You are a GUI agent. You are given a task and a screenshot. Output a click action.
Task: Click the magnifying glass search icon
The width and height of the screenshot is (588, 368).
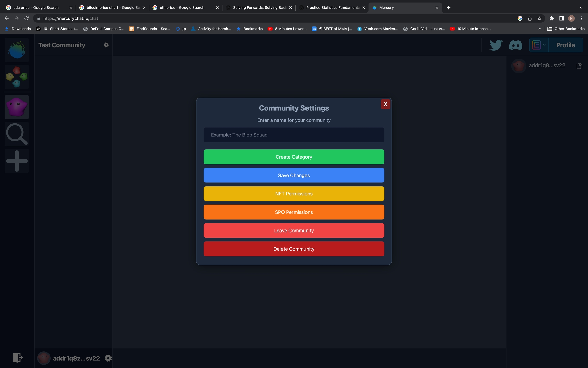(17, 134)
